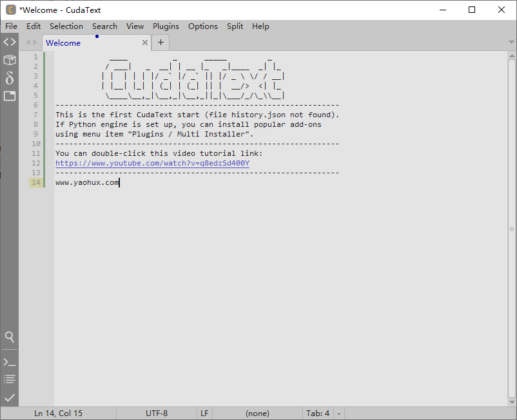Image resolution: width=517 pixels, height=420 pixels.
Task: Open the Plugins menu
Action: [166, 26]
